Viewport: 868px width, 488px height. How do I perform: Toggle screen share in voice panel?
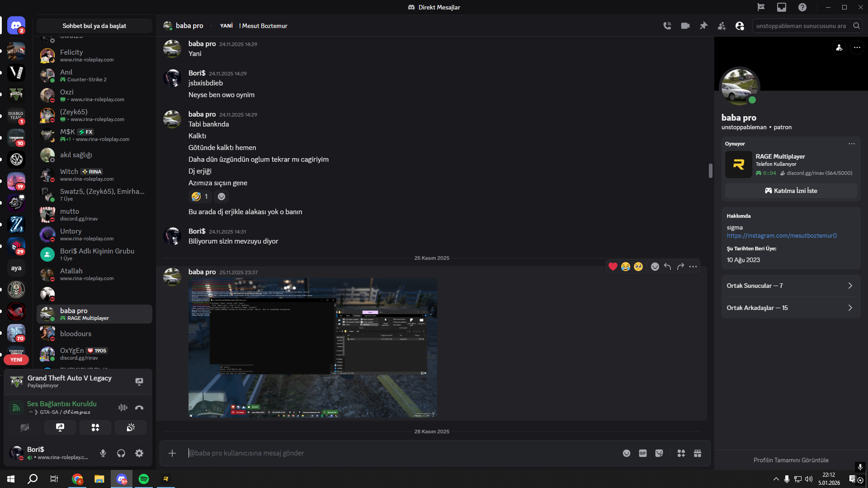60,427
